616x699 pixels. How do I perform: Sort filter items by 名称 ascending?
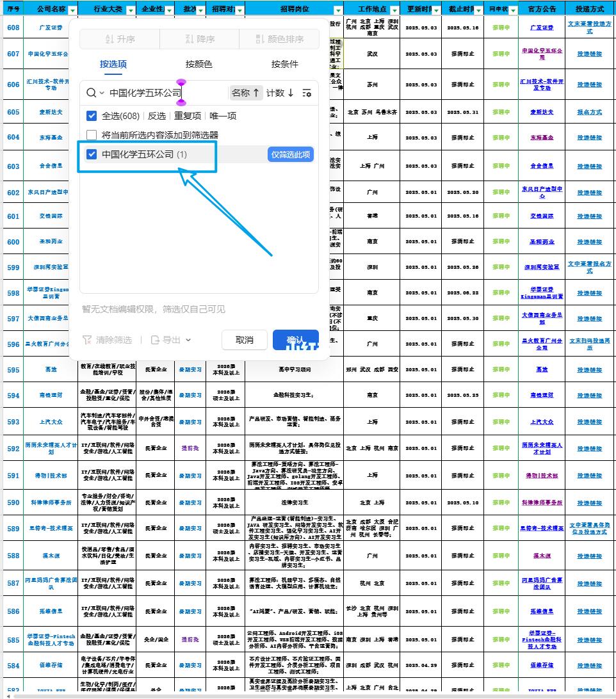[x=245, y=93]
